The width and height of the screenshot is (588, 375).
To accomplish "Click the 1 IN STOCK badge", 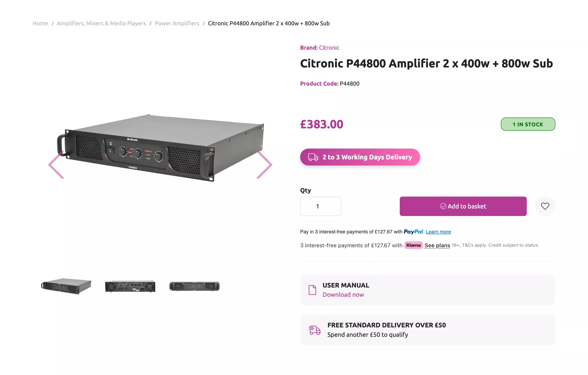I will (528, 124).
